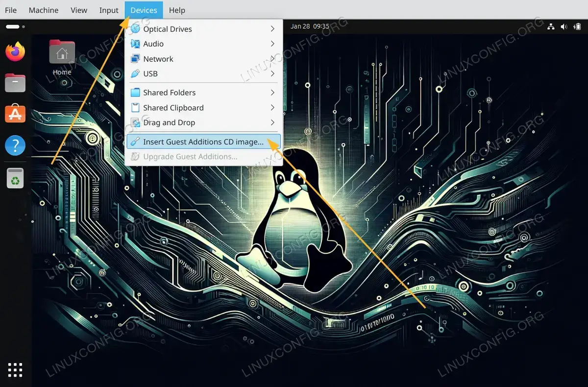Open the View menu

(79, 10)
